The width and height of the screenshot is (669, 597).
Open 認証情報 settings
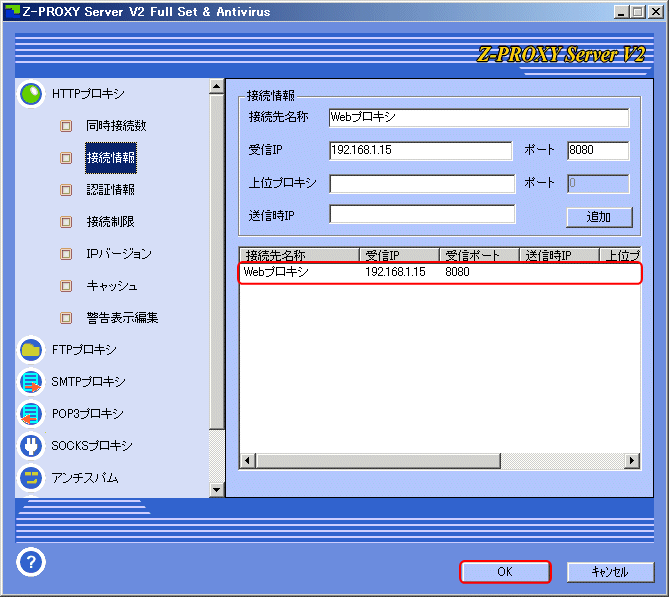coord(111,189)
